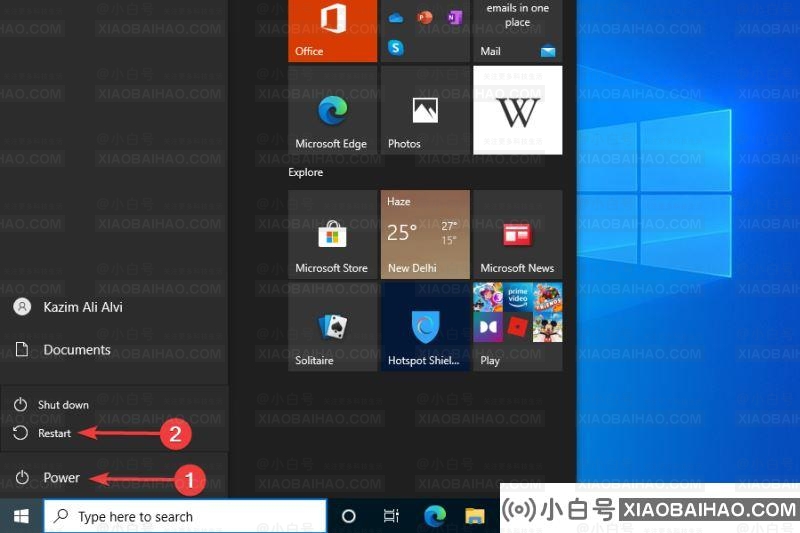Open the New Delhi weather tile
800x533 pixels.
tap(425, 235)
